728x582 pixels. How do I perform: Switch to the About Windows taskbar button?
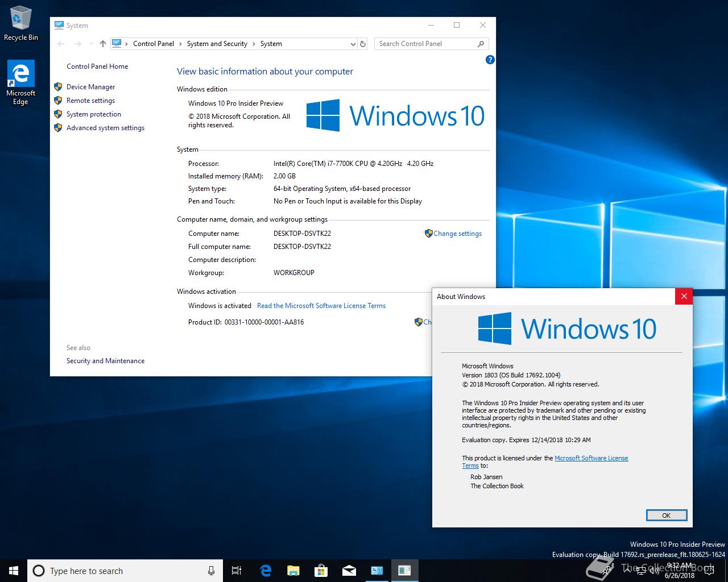(x=404, y=571)
